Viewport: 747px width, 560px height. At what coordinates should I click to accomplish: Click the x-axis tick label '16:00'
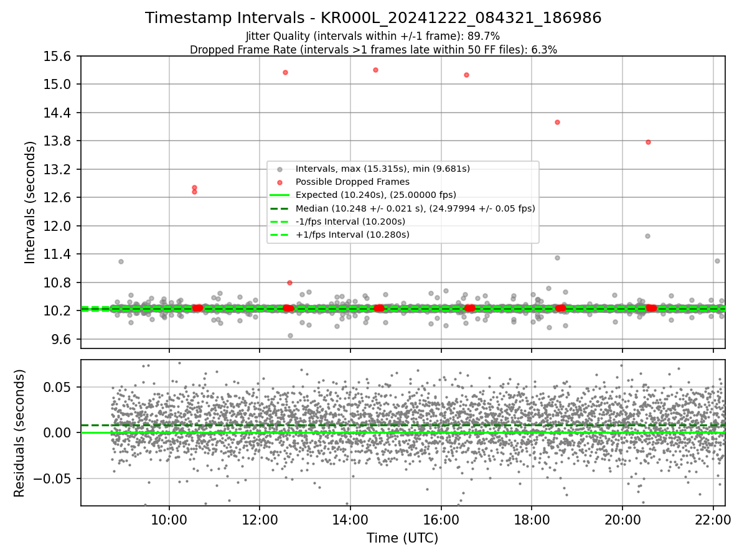pos(441,520)
